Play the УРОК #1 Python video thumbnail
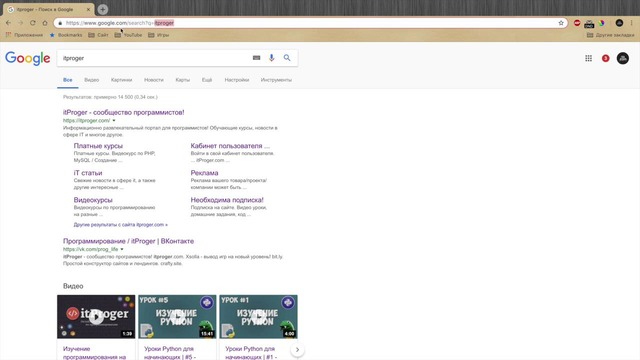Viewport: 640px width, 360px height. [258, 317]
